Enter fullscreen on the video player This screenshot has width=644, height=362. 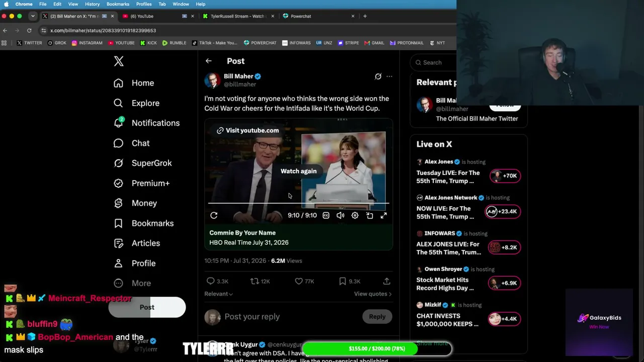[383, 215]
